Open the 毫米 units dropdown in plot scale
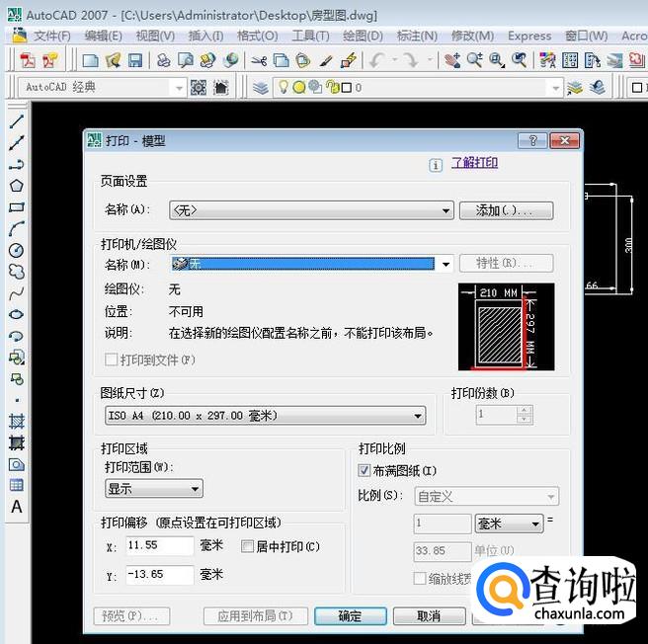 coord(509,523)
